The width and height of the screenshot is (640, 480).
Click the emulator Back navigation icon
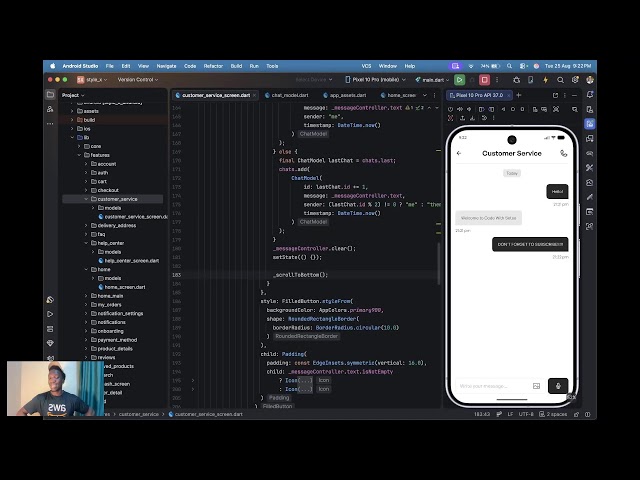(503, 109)
